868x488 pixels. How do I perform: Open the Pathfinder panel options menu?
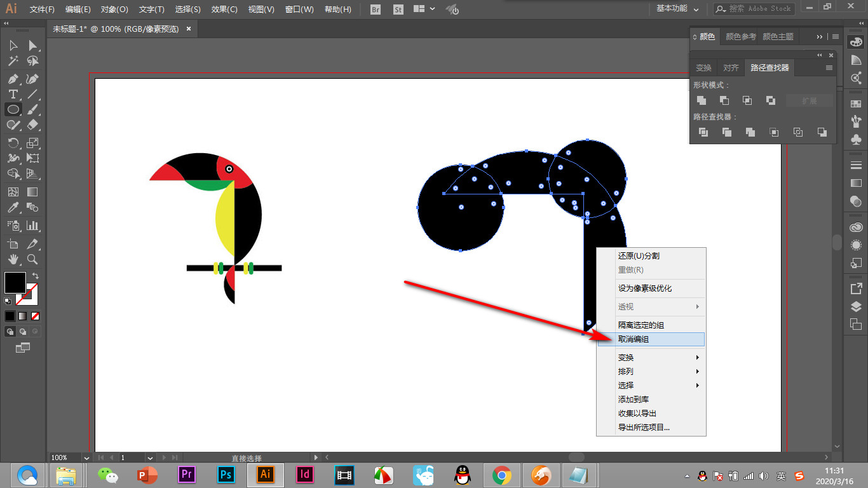829,67
